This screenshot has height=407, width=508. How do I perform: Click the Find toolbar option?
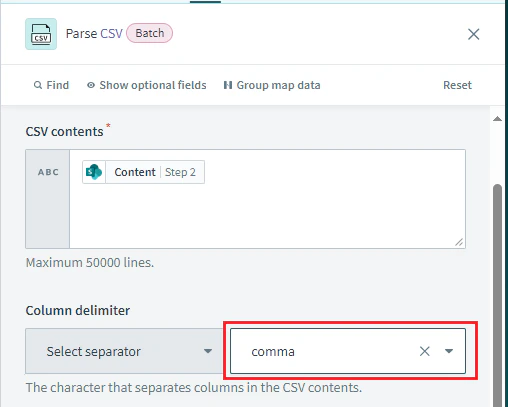[52, 85]
